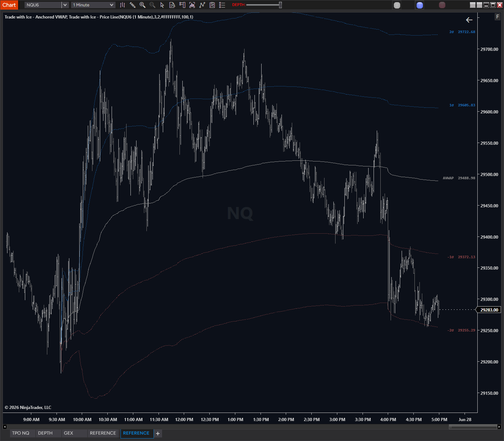Click the left arrow on the chart

pyautogui.click(x=469, y=20)
